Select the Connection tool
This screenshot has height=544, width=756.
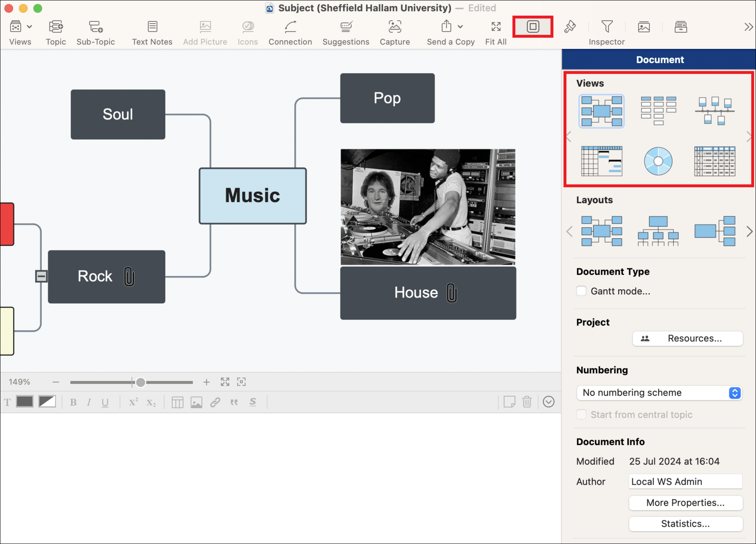tap(290, 27)
